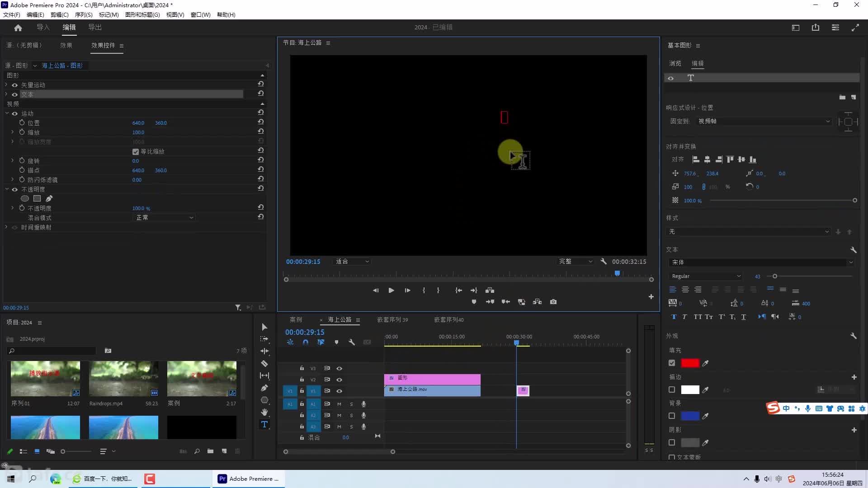Switch to the Effects tab

(x=66, y=45)
